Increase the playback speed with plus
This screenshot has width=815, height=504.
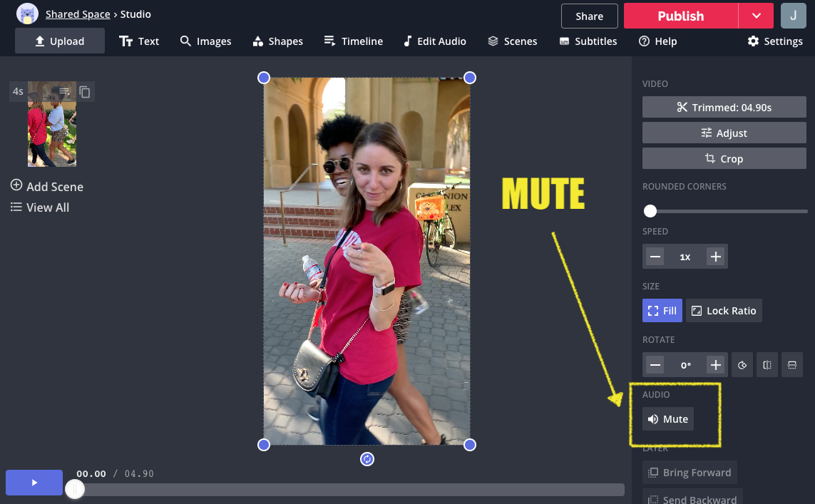[716, 257]
